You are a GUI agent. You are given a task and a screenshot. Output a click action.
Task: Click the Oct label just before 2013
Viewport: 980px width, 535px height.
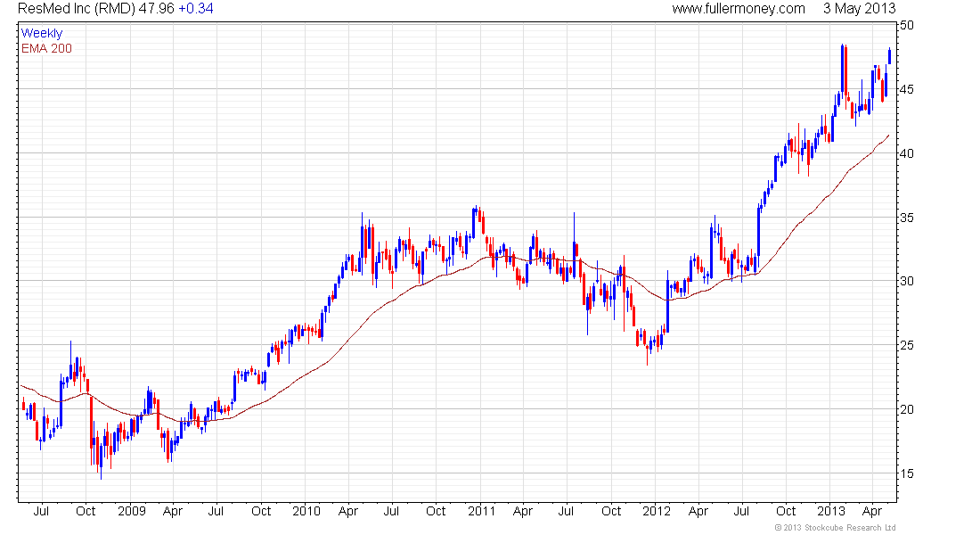click(x=787, y=511)
